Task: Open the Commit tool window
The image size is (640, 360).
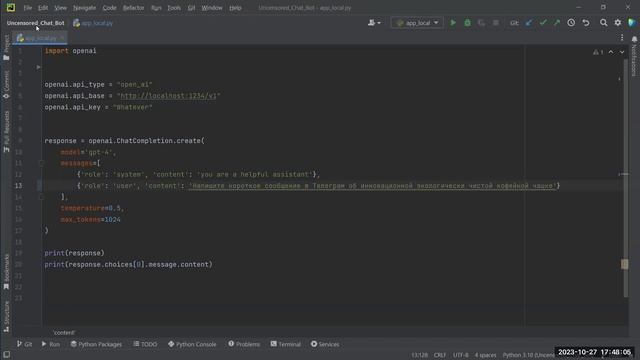Action: 6,84
